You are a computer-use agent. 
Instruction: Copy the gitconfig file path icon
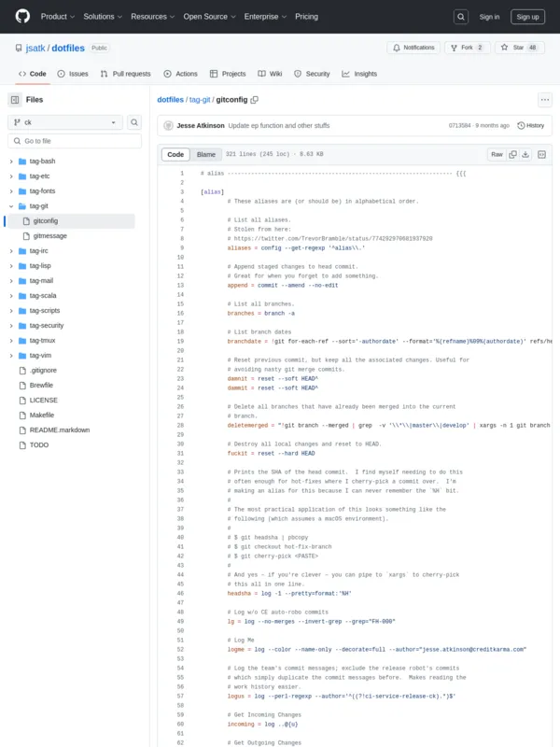coord(254,99)
